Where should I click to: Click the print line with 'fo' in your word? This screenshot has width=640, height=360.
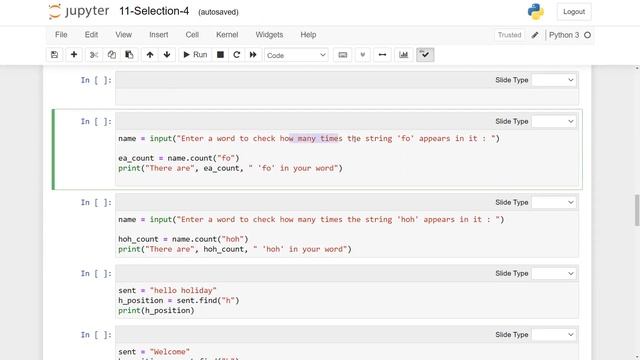click(230, 168)
